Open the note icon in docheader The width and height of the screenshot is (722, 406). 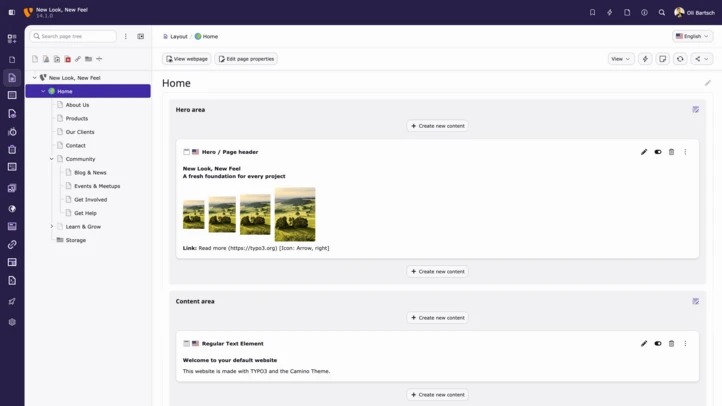pyautogui.click(x=663, y=59)
